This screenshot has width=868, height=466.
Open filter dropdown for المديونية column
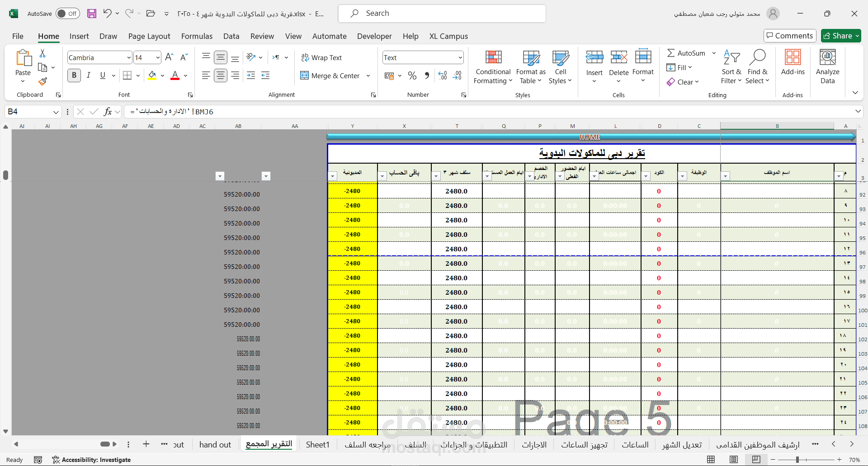tap(333, 176)
